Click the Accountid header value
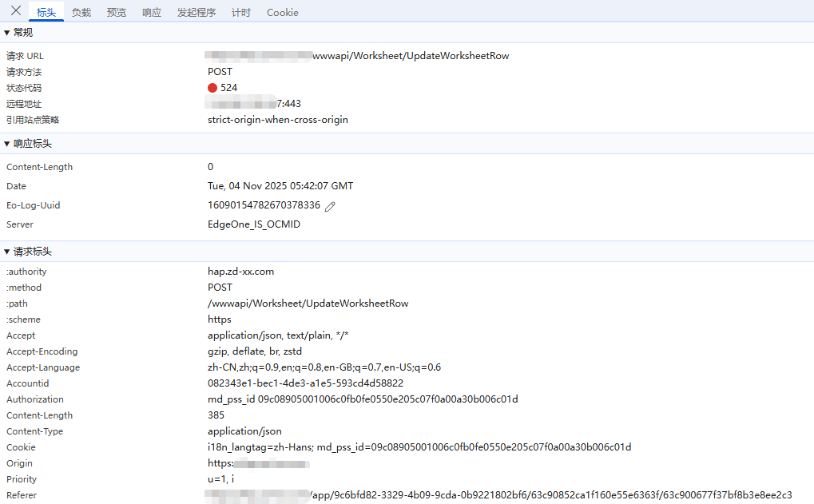Image resolution: width=814 pixels, height=504 pixels. pyautogui.click(x=305, y=383)
